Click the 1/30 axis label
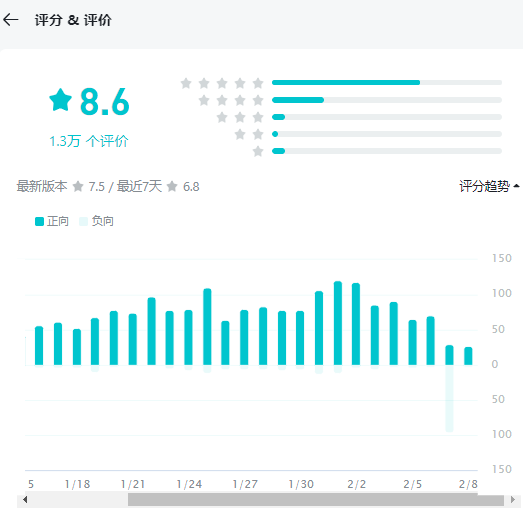Image resolution: width=523 pixels, height=512 pixels. click(301, 484)
